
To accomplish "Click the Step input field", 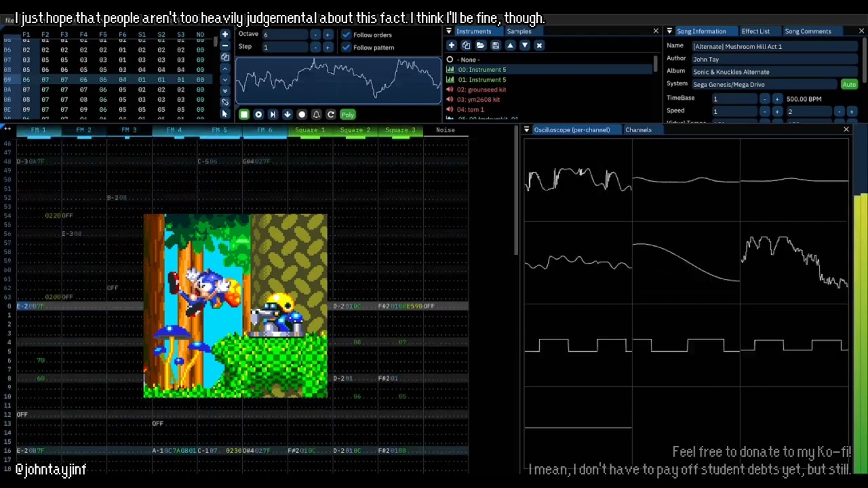I will click(x=285, y=47).
